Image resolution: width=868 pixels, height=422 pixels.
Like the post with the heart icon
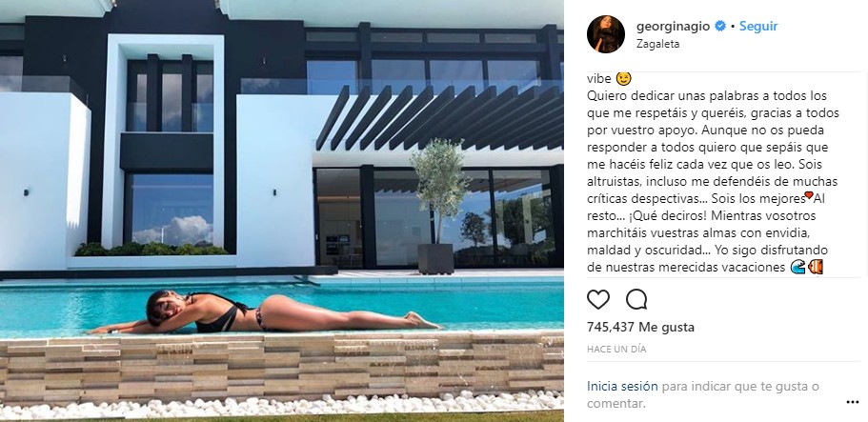(597, 300)
